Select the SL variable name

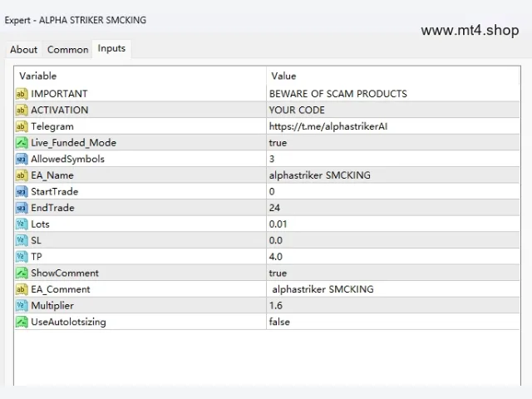tap(36, 240)
